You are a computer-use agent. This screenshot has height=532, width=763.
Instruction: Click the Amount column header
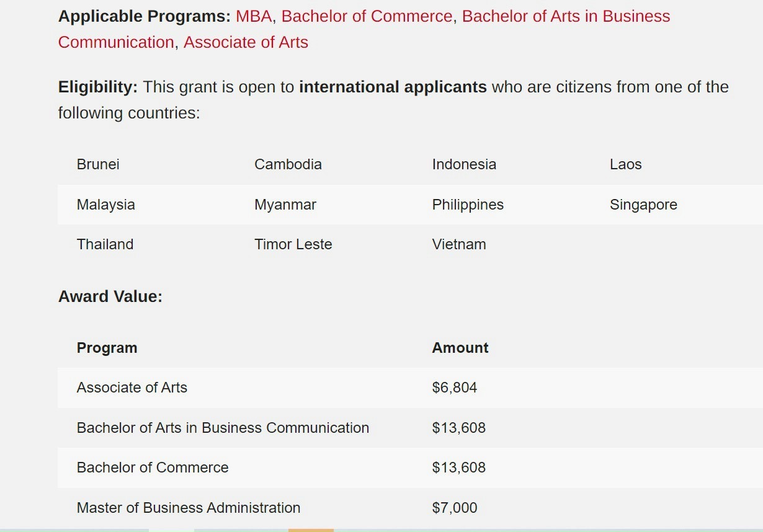(460, 348)
